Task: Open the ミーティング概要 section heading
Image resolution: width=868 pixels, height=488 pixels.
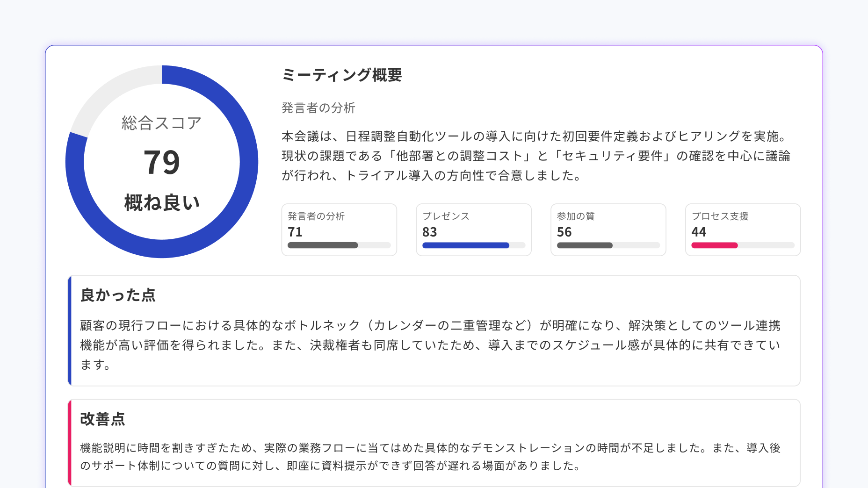Action: coord(343,74)
